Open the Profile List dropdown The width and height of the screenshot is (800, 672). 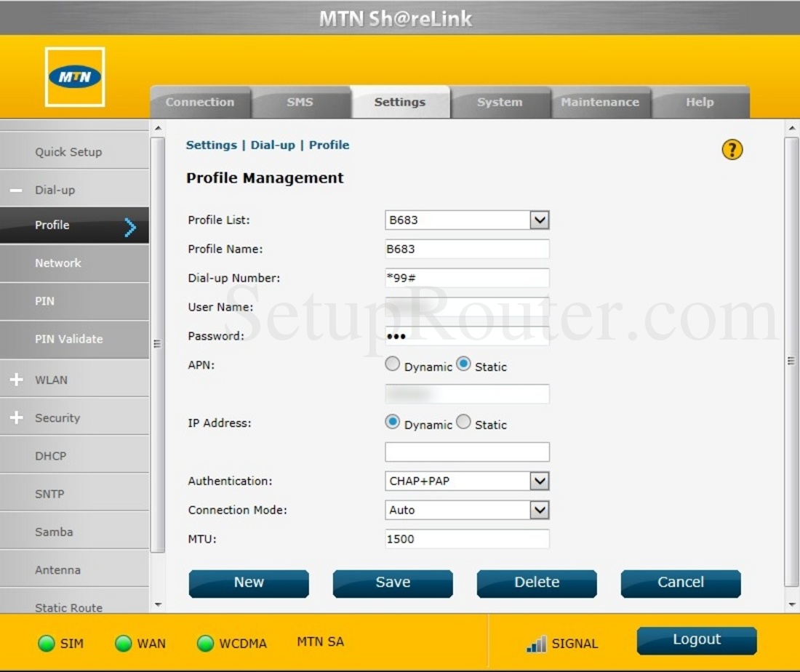540,220
